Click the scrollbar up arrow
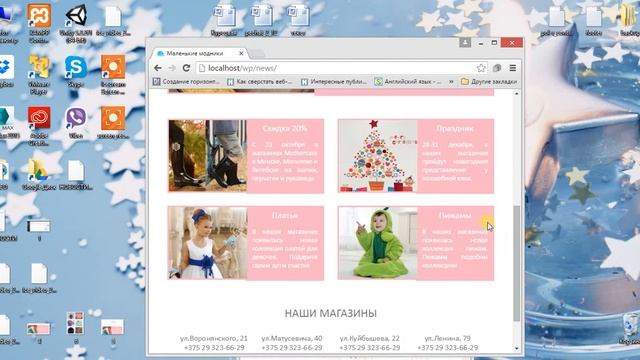The width and height of the screenshot is (640, 360). pos(516,94)
